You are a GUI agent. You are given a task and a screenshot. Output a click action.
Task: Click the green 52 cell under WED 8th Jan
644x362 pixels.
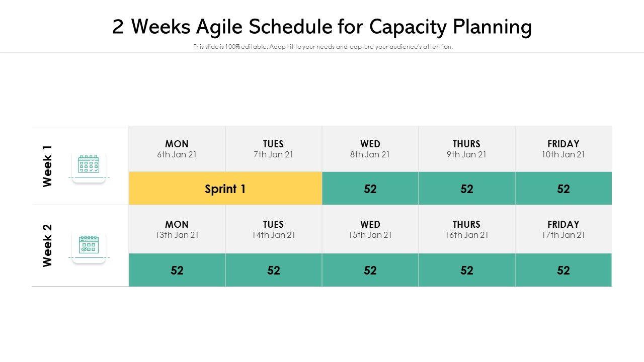pyautogui.click(x=370, y=189)
